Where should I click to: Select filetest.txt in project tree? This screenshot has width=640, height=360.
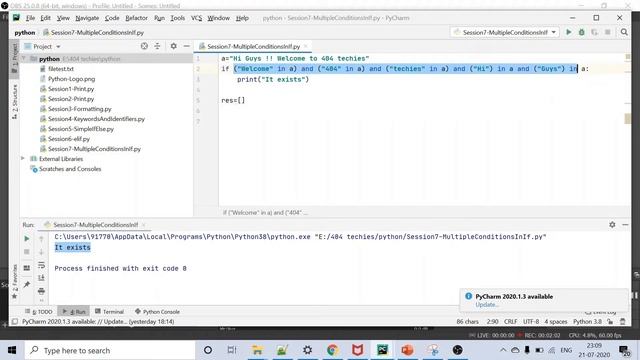(x=60, y=69)
